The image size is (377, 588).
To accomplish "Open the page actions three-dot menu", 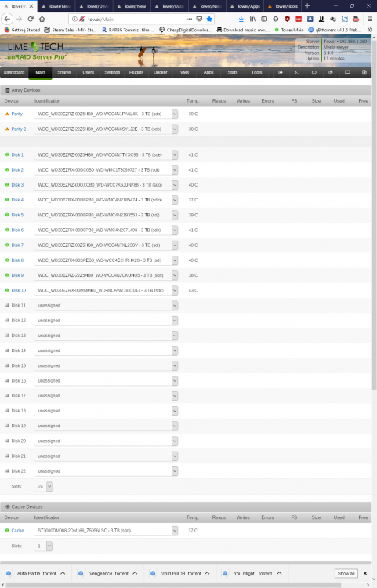I will point(189,19).
